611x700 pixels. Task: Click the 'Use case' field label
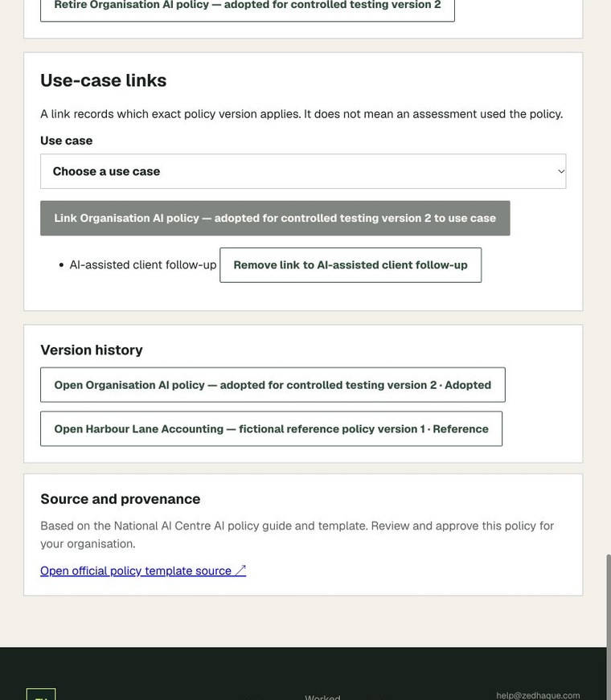click(x=67, y=141)
